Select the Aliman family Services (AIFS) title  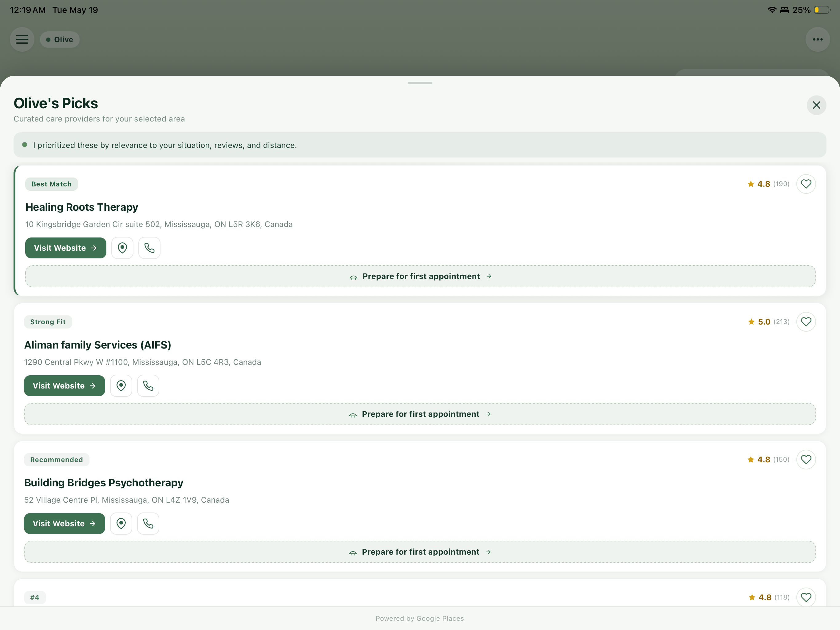coord(97,345)
